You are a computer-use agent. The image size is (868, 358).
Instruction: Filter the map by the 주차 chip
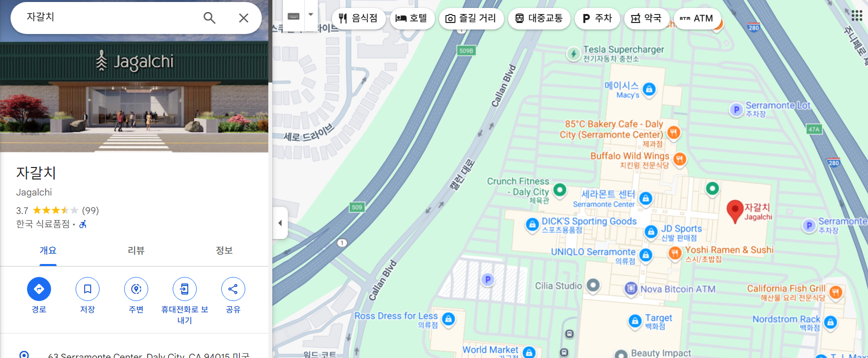(x=597, y=18)
